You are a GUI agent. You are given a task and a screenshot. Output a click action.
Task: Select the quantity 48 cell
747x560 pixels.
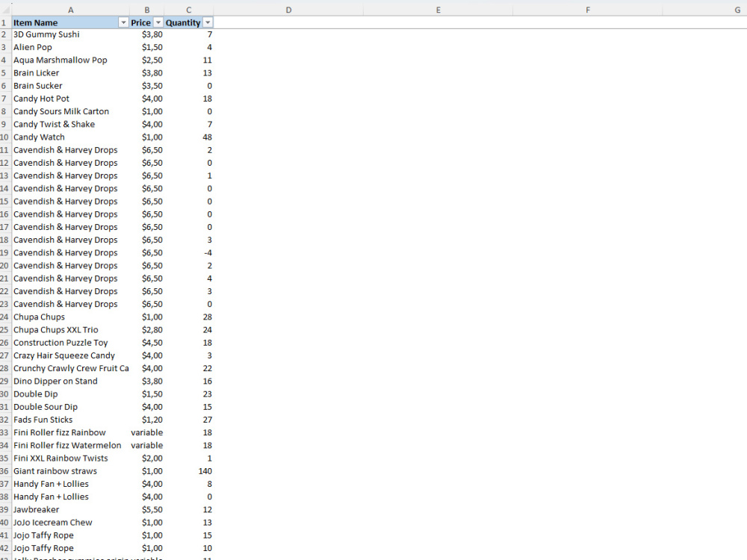189,137
